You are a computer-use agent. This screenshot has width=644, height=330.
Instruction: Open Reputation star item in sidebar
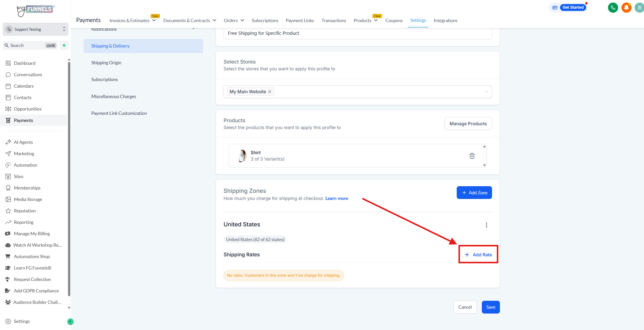25,211
